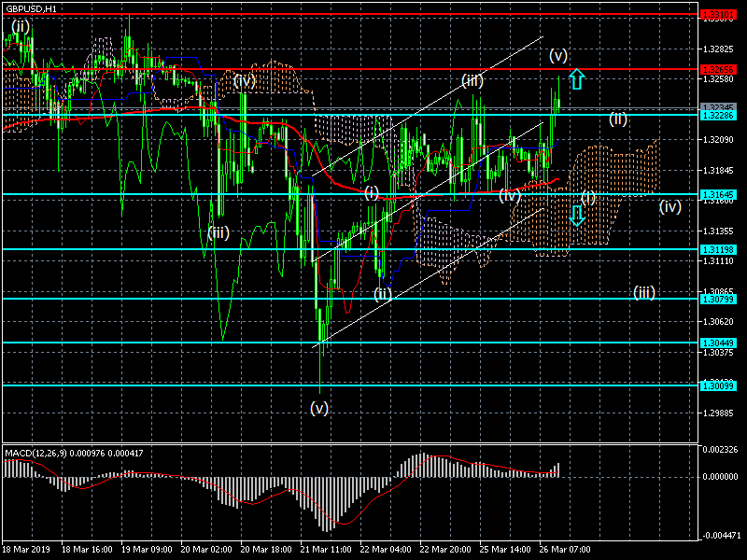Select wave label (v) near up arrow
The height and width of the screenshot is (560, 747).
[x=558, y=54]
